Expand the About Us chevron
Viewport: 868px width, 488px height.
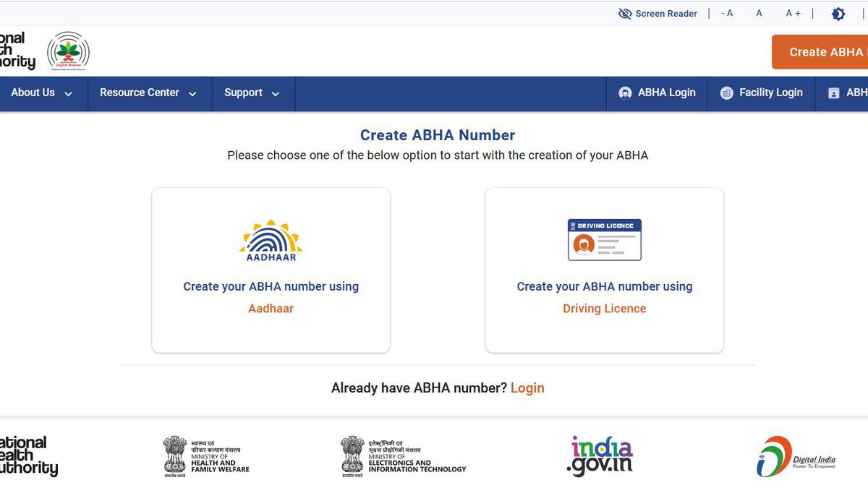pos(69,94)
